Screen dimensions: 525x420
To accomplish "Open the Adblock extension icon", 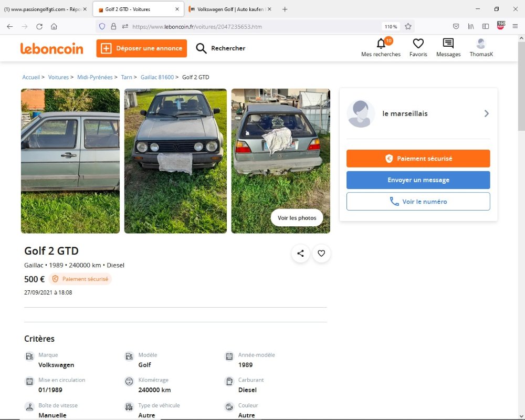I will point(501,26).
